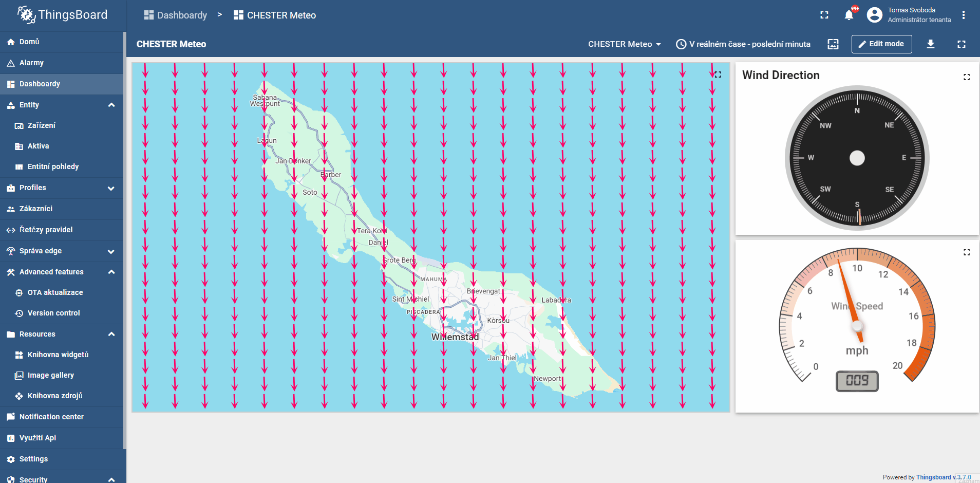The height and width of the screenshot is (483, 980).
Task: Expand Wind Direction widget to fullscreen
Action: tap(967, 77)
